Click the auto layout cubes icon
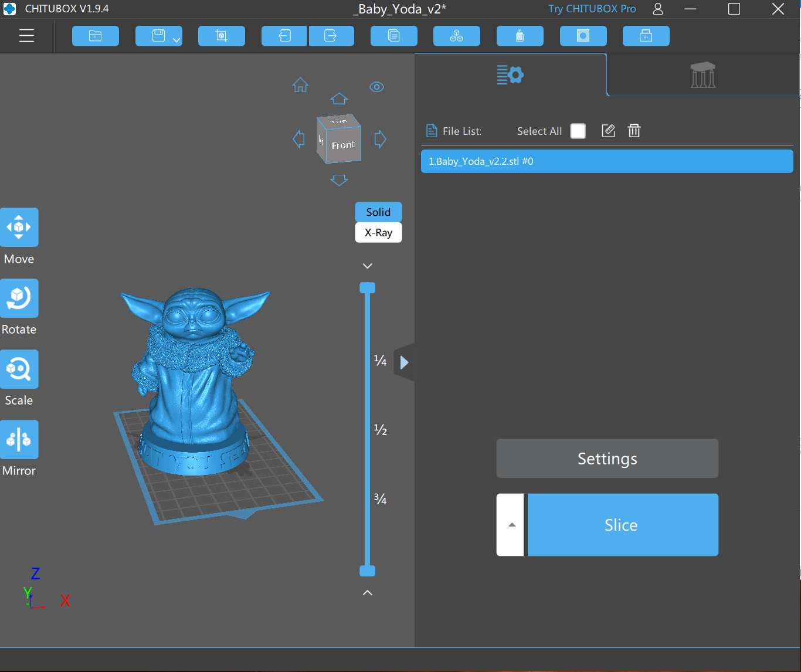This screenshot has height=672, width=801. [456, 36]
